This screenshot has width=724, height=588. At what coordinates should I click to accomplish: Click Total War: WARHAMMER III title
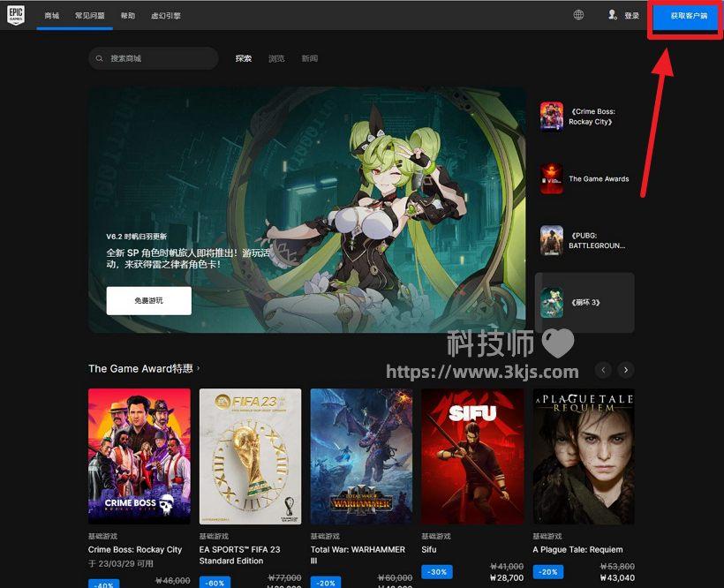tap(358, 555)
